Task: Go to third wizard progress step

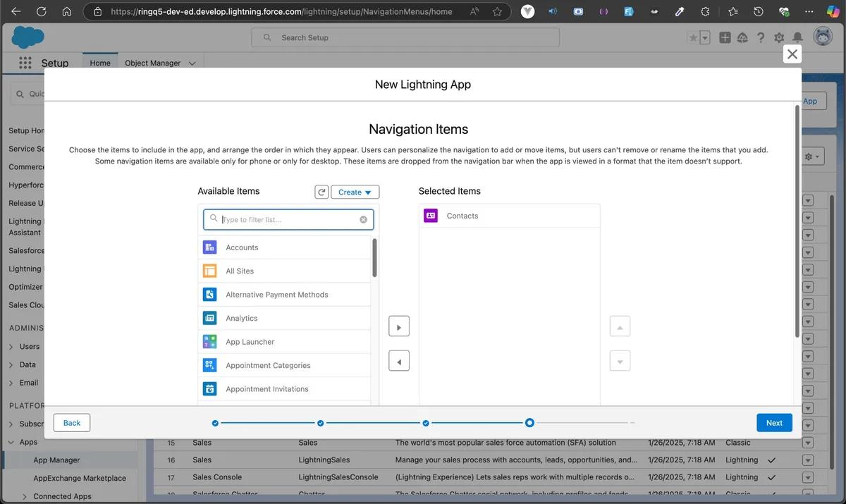Action: 426,423
